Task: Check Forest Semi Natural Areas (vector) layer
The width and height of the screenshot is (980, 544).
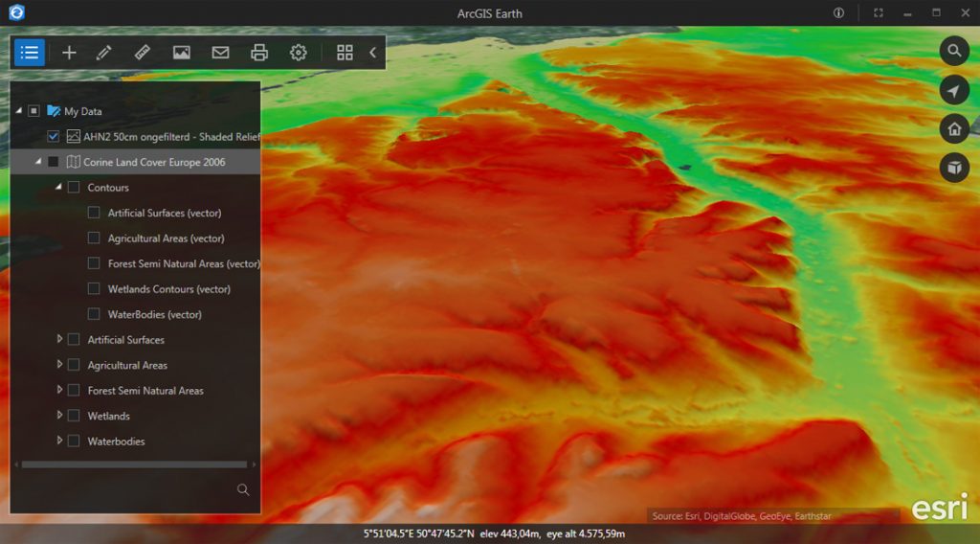Action: (x=94, y=263)
